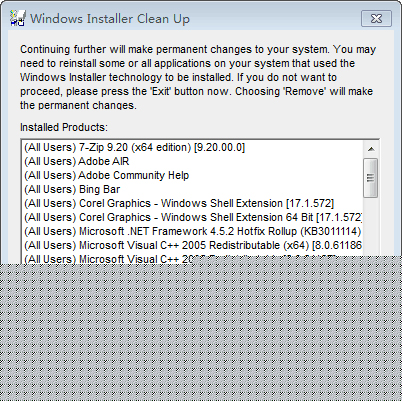This screenshot has height=401, width=402.
Task: Click the word 'Exit' in the warning text
Action: 161,91
